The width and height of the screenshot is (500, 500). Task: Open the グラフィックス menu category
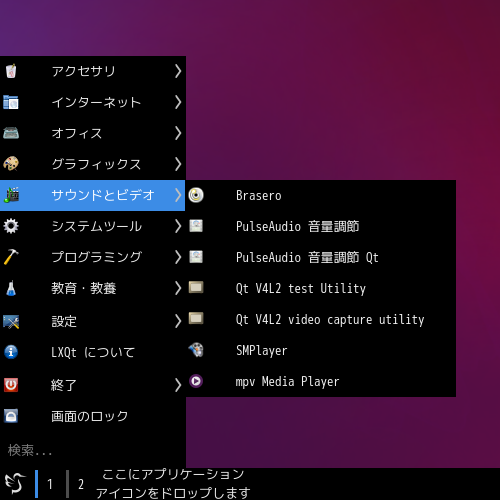coord(93,164)
